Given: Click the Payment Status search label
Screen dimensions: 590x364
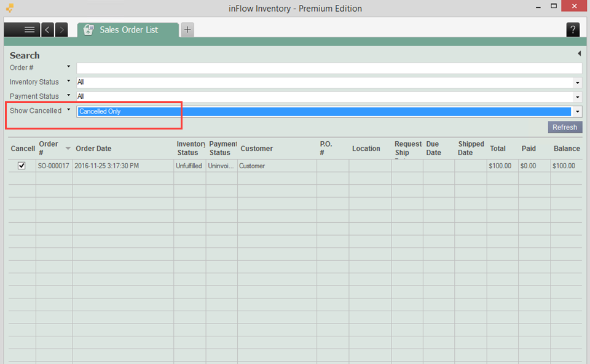Looking at the screenshot, I should 34,96.
